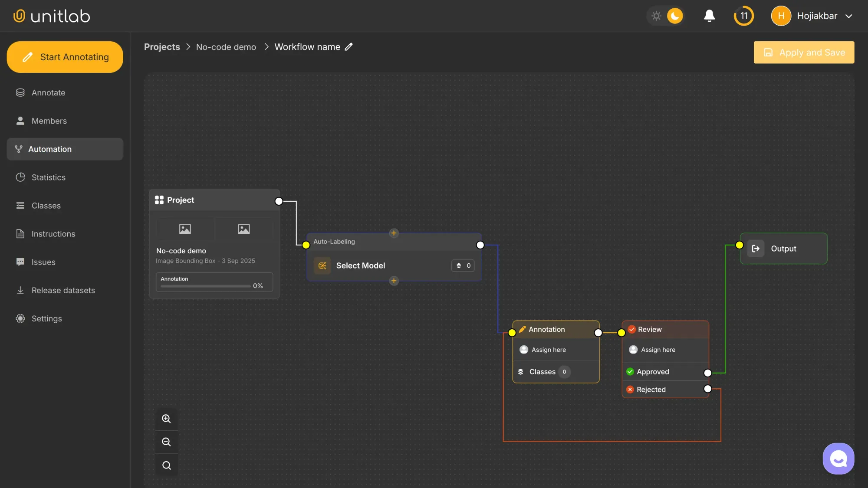Click Approved status in the Review node
Image resolution: width=868 pixels, height=488 pixels.
click(652, 371)
